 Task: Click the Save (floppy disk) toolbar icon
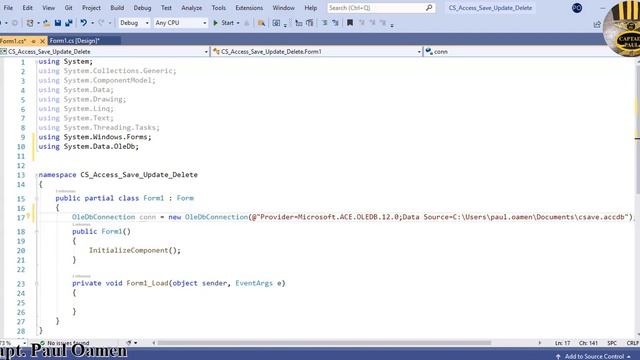tap(58, 23)
